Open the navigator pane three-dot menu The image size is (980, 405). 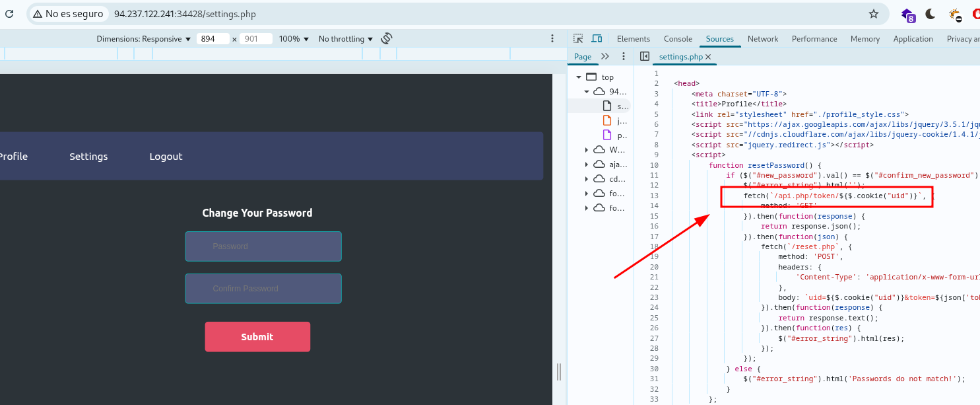[x=623, y=57]
